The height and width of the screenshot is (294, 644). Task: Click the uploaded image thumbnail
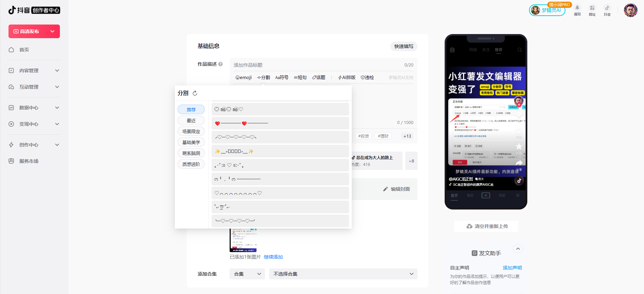coord(243,240)
